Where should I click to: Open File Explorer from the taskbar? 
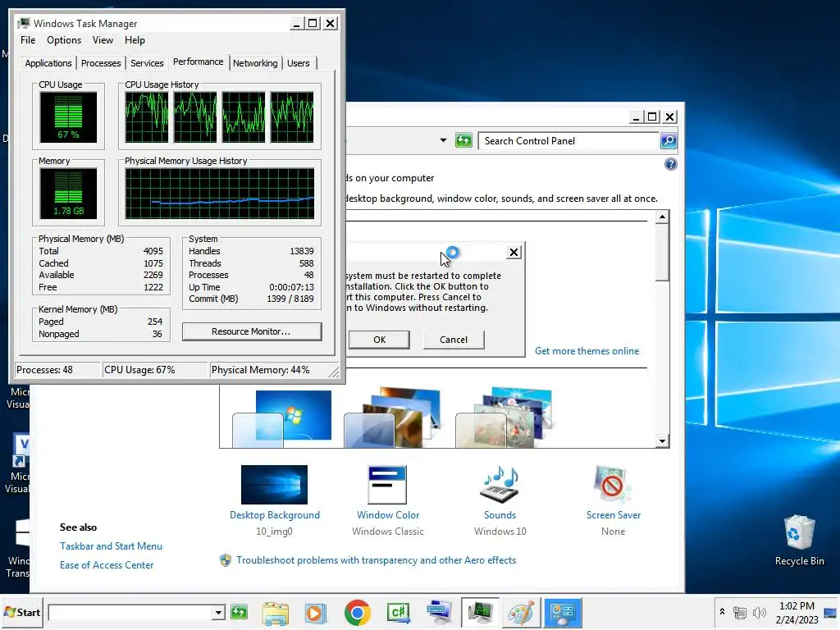coord(276,613)
